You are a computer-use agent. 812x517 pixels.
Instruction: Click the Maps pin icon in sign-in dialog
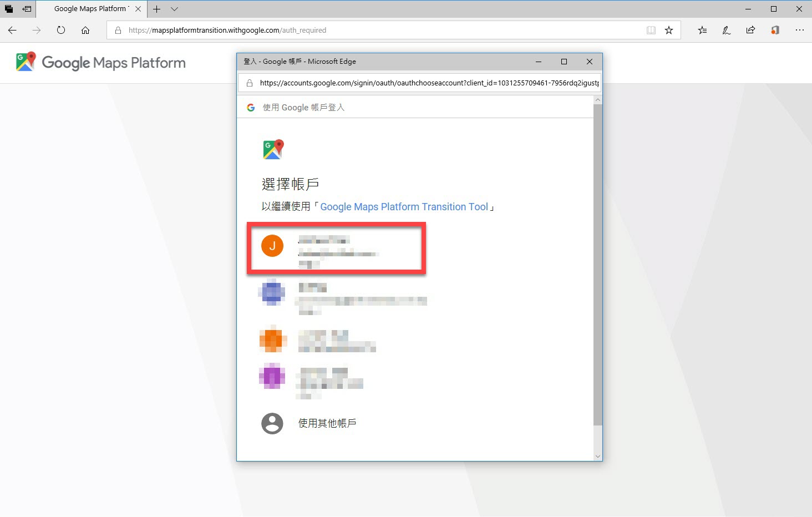point(273,149)
